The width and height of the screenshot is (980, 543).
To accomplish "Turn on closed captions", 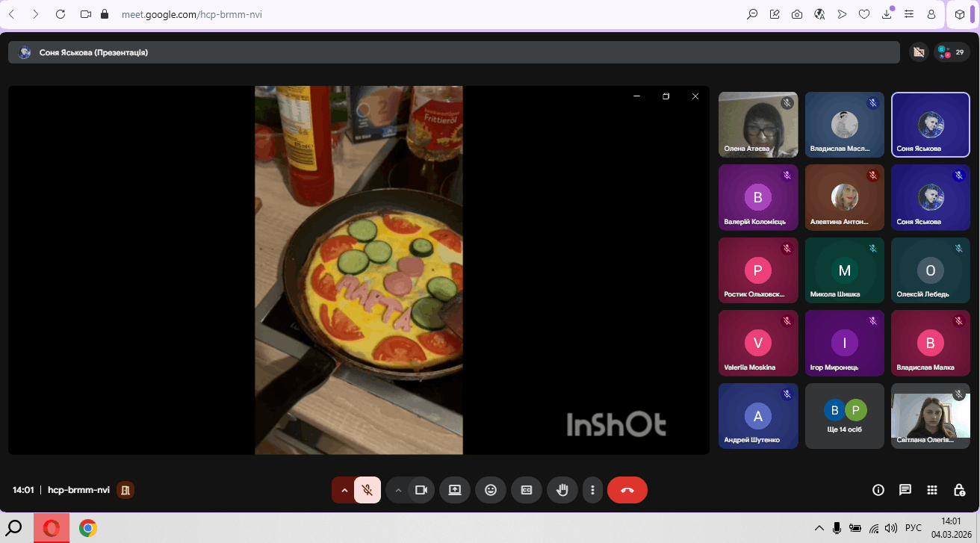I will pos(527,490).
